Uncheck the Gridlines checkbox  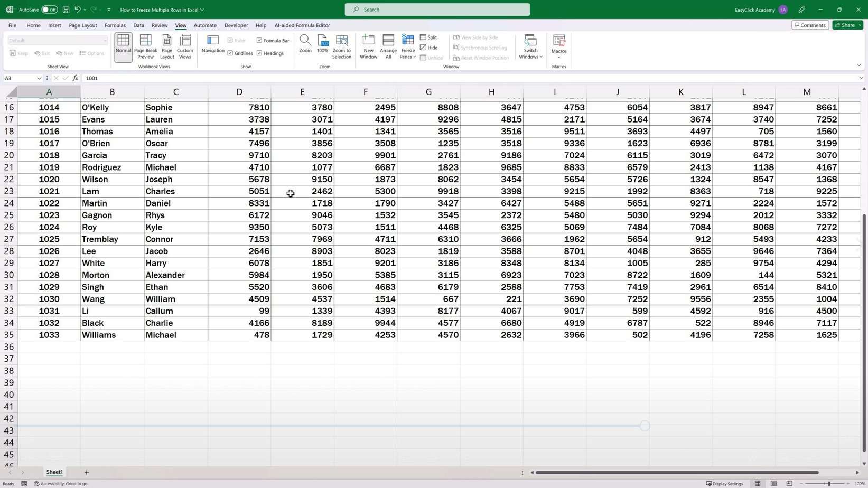(x=230, y=53)
